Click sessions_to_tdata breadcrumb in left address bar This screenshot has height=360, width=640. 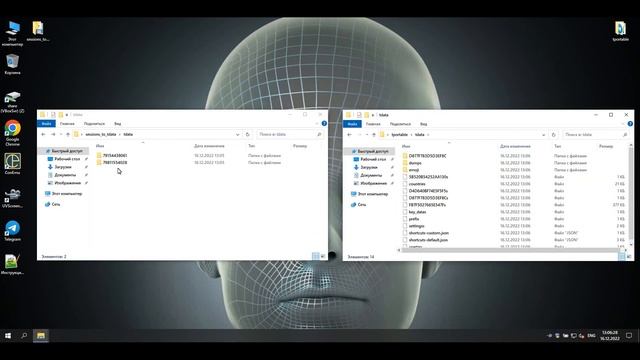[x=101, y=134]
